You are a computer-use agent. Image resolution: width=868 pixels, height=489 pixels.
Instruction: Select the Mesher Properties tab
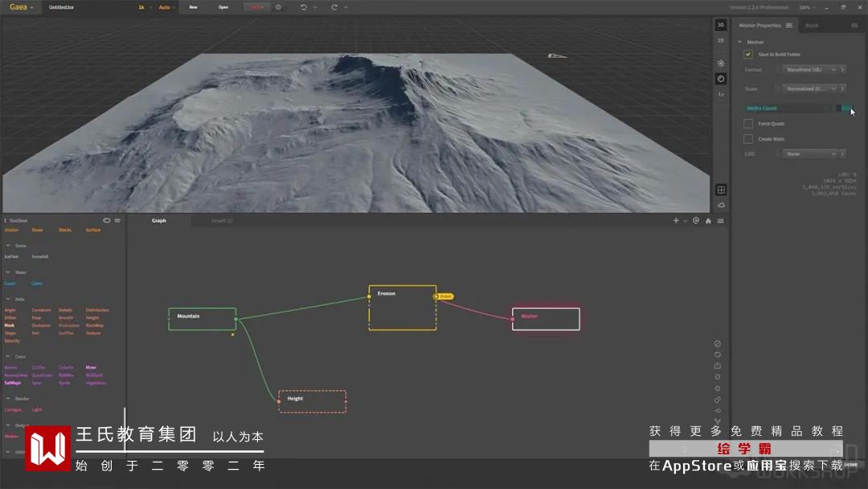point(759,26)
